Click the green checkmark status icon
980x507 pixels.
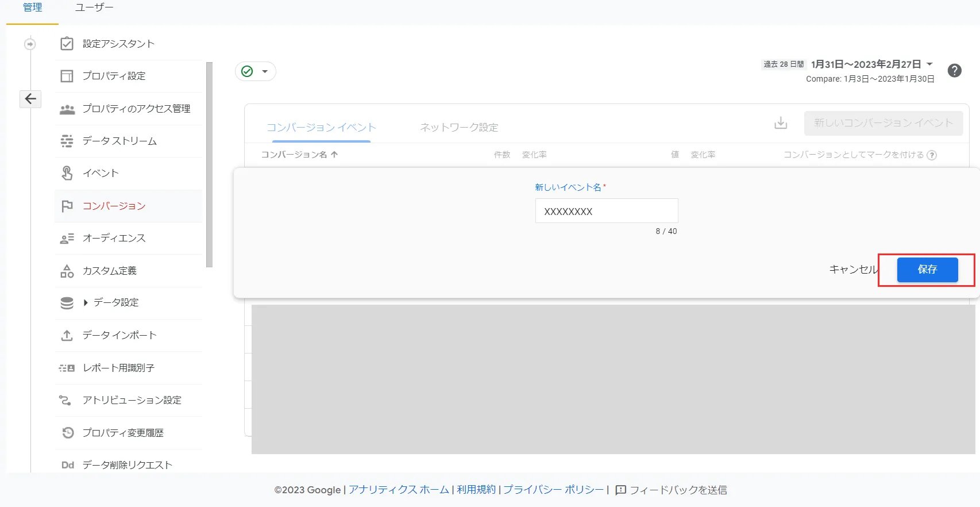247,71
